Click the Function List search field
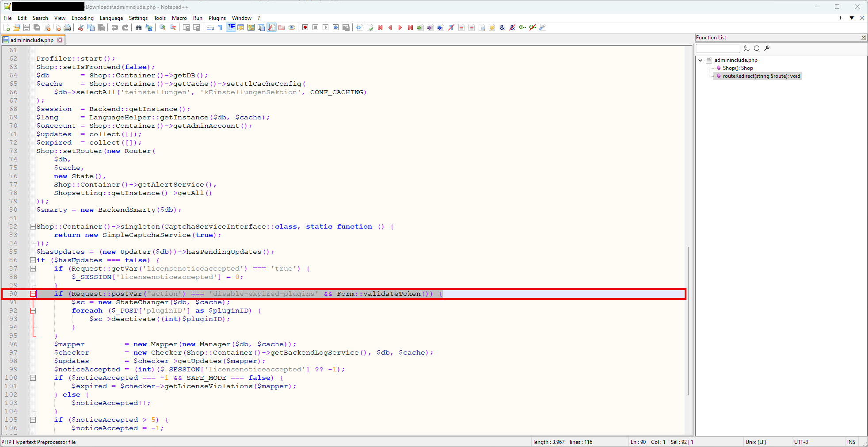 pos(718,48)
